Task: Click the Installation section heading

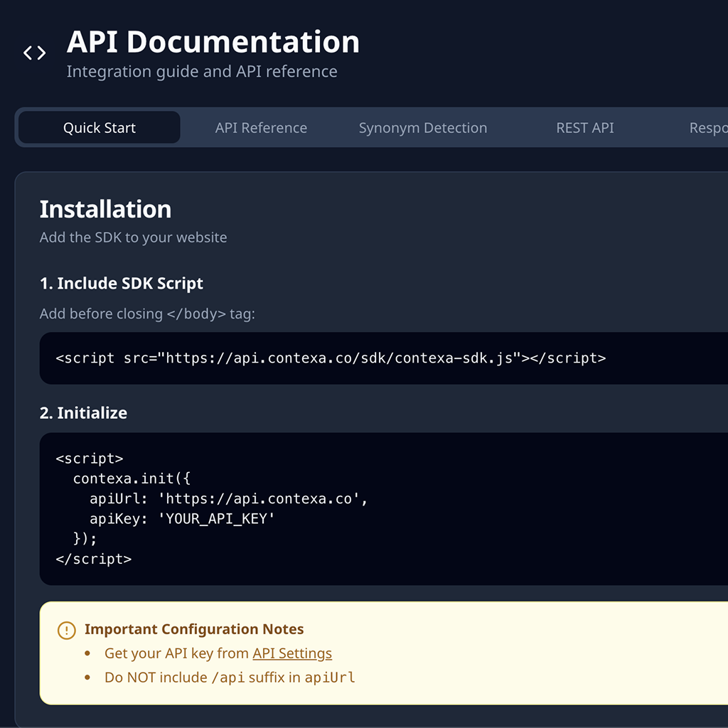Action: pyautogui.click(x=105, y=209)
